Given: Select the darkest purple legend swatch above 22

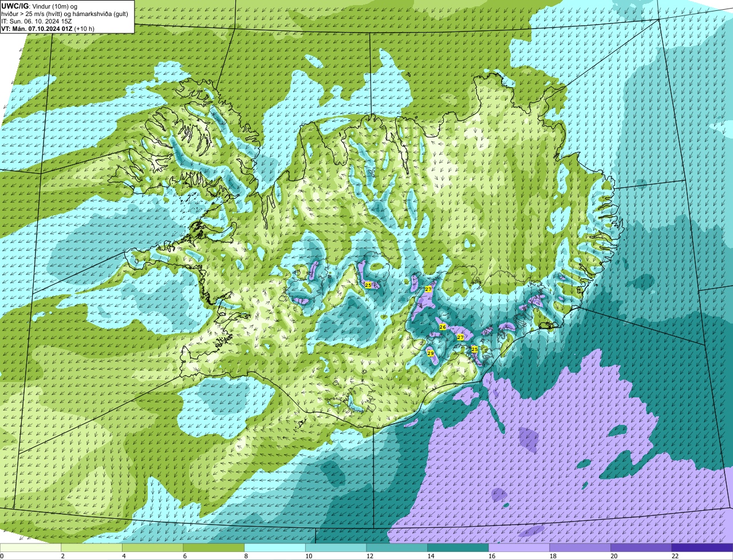Looking at the screenshot, I should pyautogui.click(x=702, y=548).
